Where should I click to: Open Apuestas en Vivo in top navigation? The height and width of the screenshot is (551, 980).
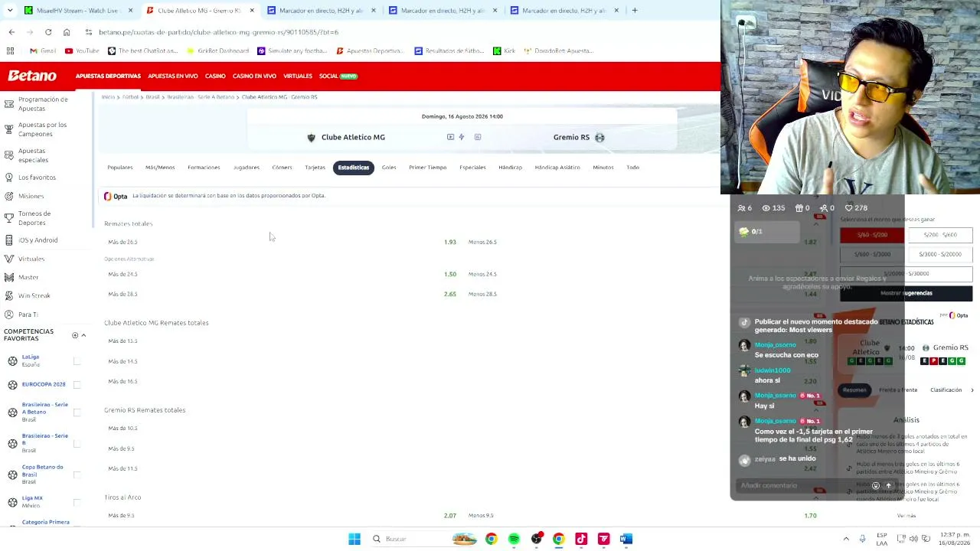click(x=173, y=77)
